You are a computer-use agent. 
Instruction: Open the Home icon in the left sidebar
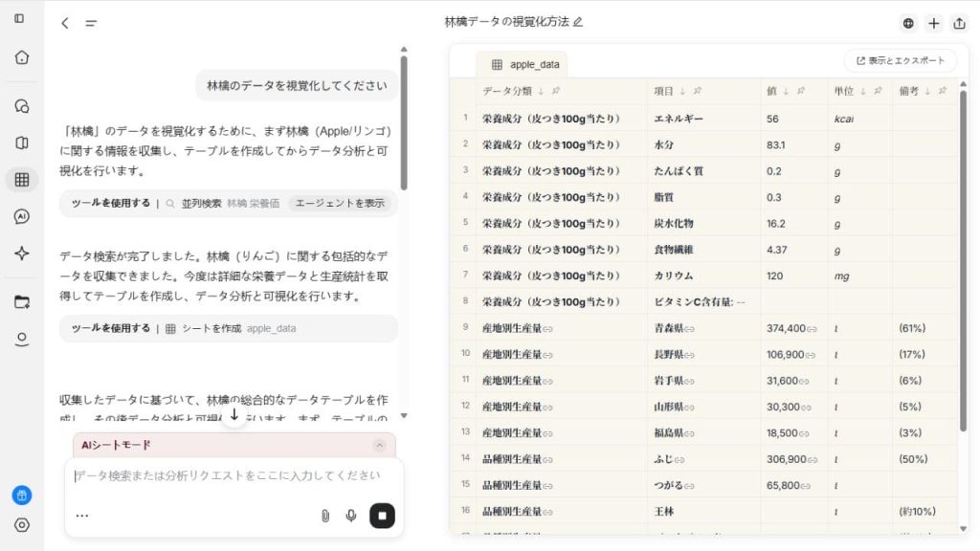22,57
